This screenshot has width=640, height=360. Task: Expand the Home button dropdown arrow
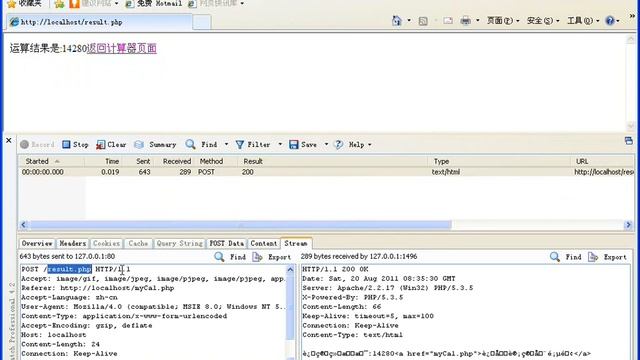(x=409, y=20)
